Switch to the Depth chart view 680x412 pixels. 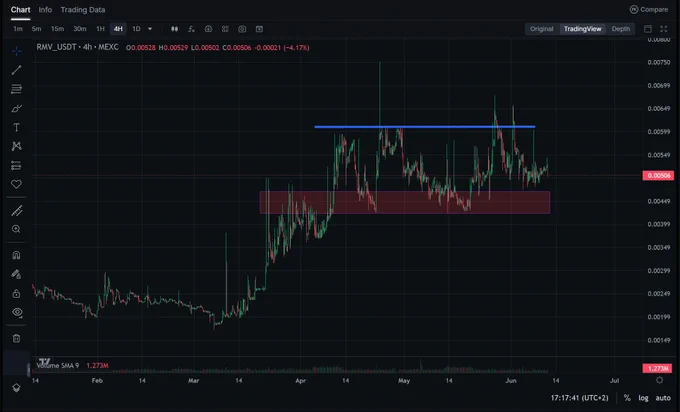click(621, 29)
